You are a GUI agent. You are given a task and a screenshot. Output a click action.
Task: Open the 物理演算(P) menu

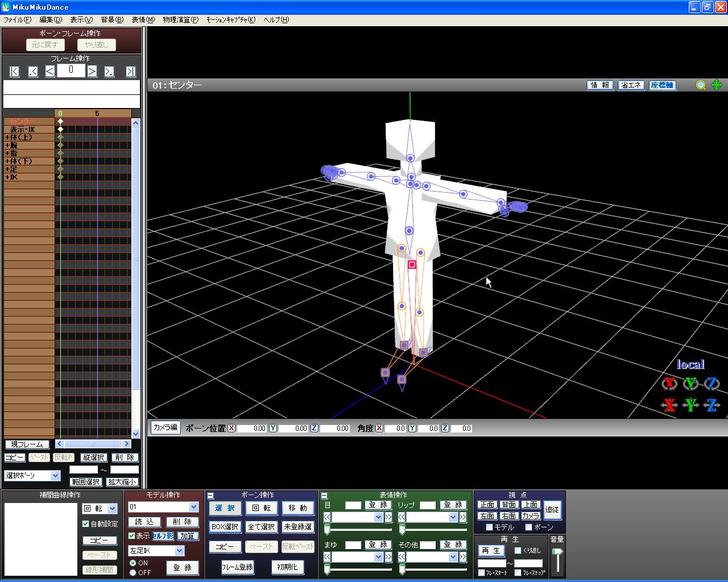pyautogui.click(x=180, y=20)
